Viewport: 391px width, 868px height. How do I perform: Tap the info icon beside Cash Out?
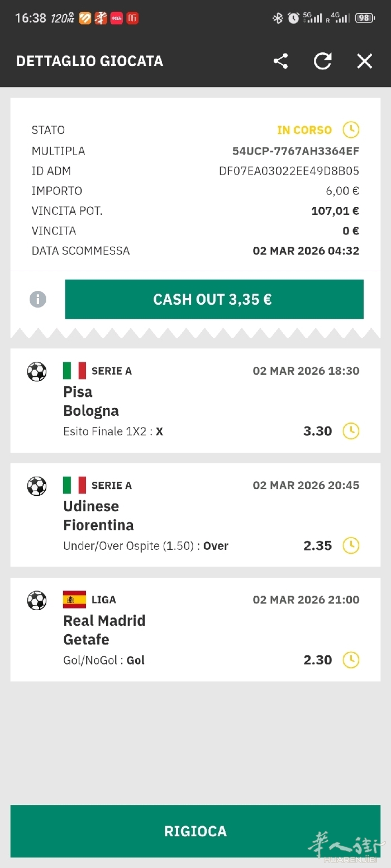pyautogui.click(x=38, y=299)
